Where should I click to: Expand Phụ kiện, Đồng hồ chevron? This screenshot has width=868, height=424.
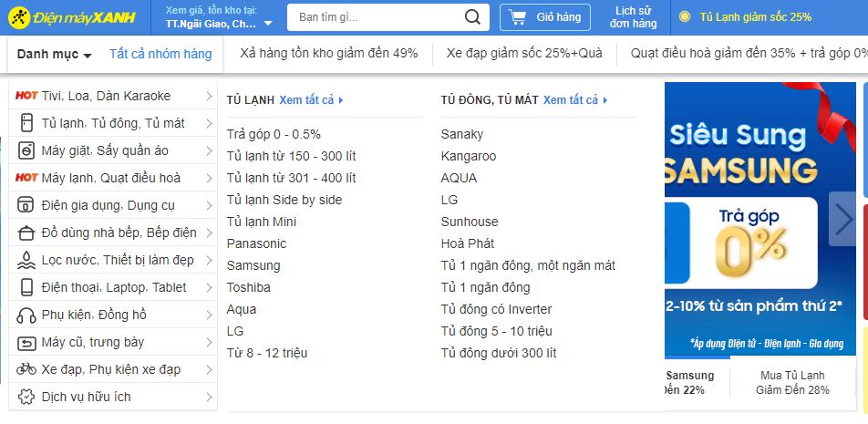coord(209,315)
